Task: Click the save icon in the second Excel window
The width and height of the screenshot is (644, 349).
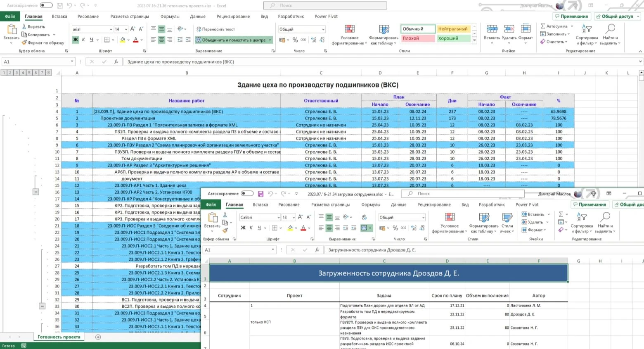Action: (x=260, y=194)
